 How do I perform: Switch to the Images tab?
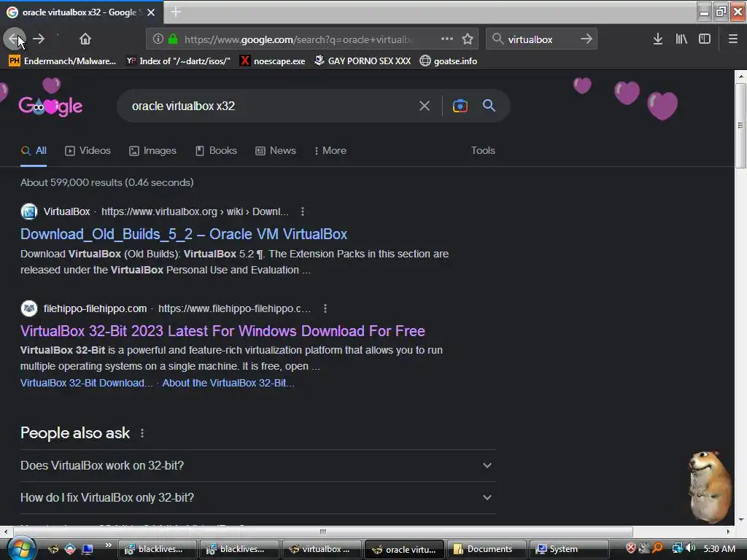pos(152,150)
